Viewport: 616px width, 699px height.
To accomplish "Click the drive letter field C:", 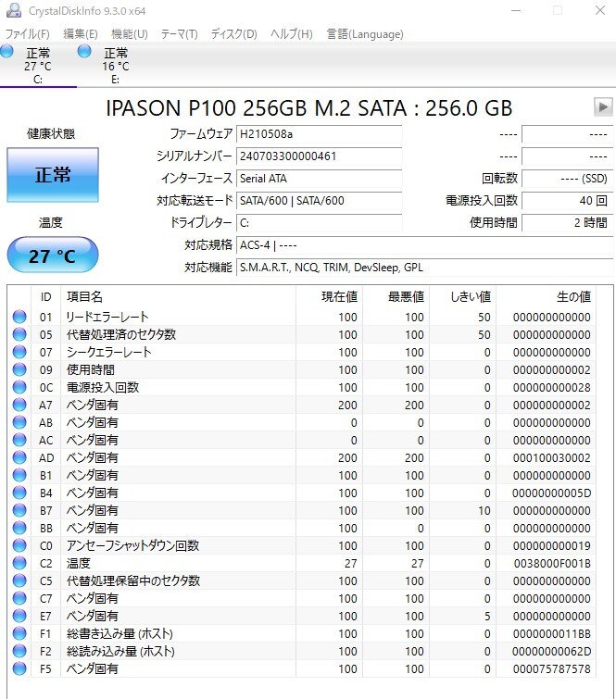I will click(x=319, y=223).
